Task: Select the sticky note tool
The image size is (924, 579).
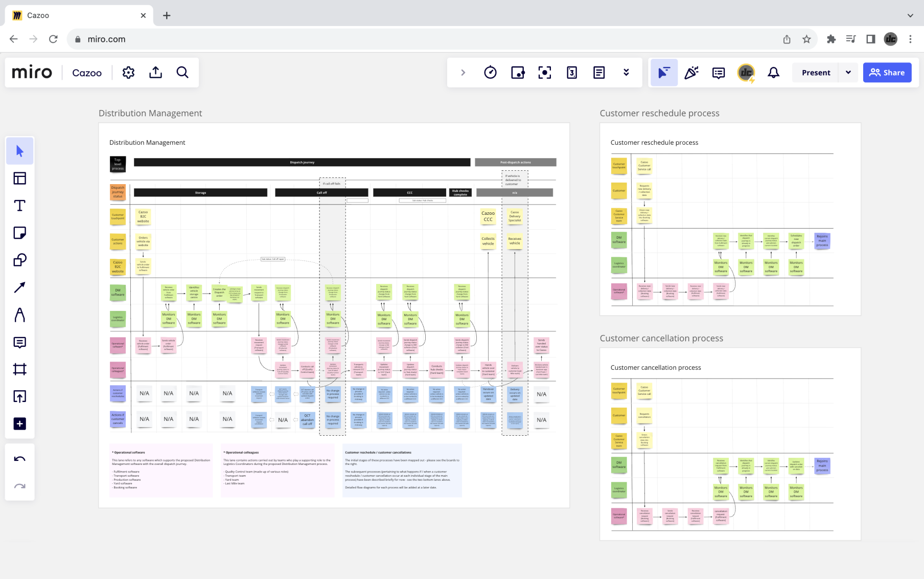Action: pos(19,233)
